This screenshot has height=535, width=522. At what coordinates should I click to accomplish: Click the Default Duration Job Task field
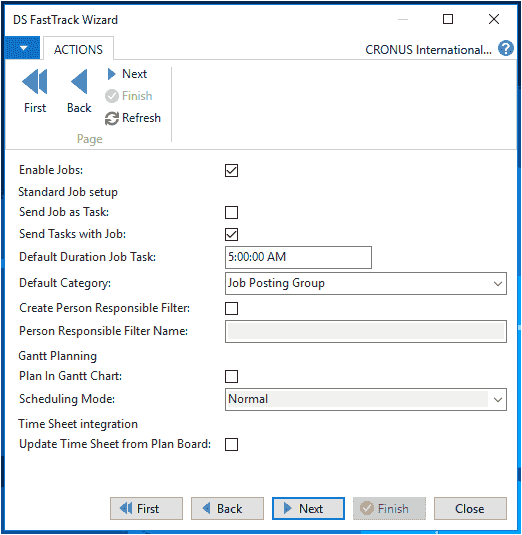click(x=298, y=257)
